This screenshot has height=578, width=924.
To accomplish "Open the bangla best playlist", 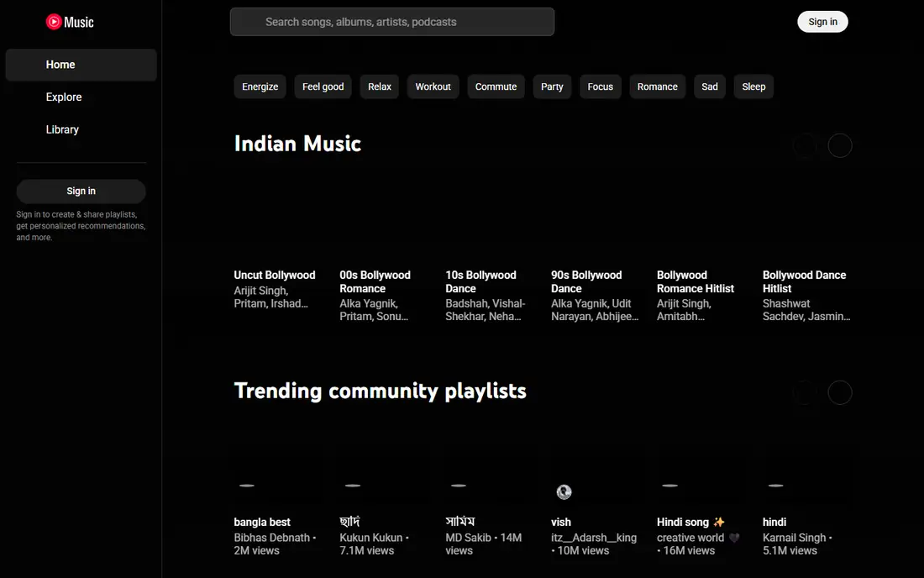I will [x=262, y=522].
